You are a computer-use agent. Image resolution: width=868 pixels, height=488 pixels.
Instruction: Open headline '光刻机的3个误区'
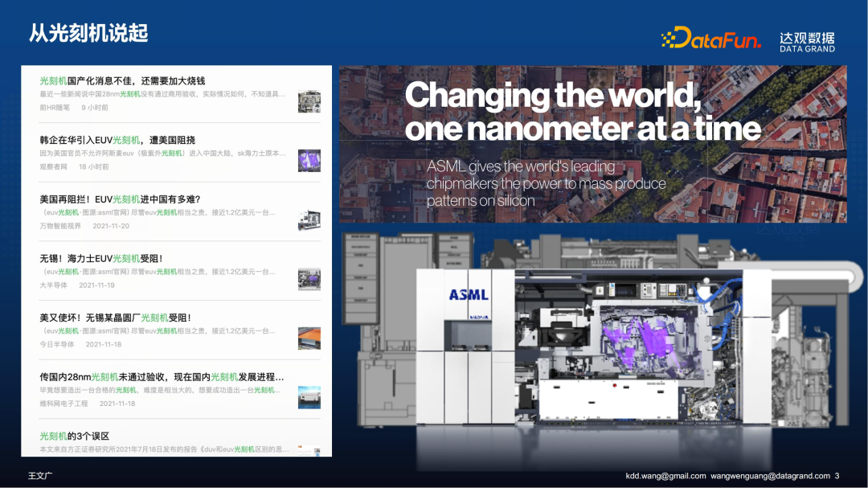[x=74, y=437]
